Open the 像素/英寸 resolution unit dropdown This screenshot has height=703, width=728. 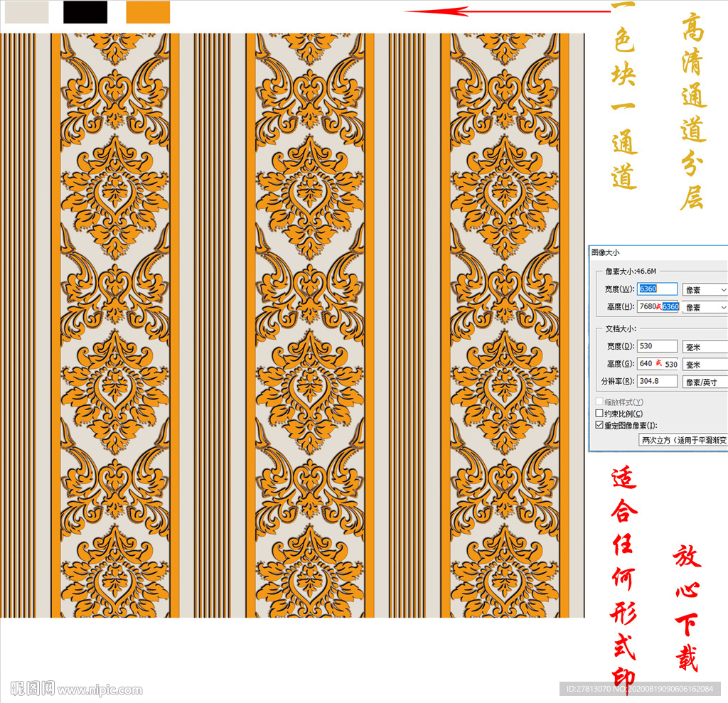point(705,382)
